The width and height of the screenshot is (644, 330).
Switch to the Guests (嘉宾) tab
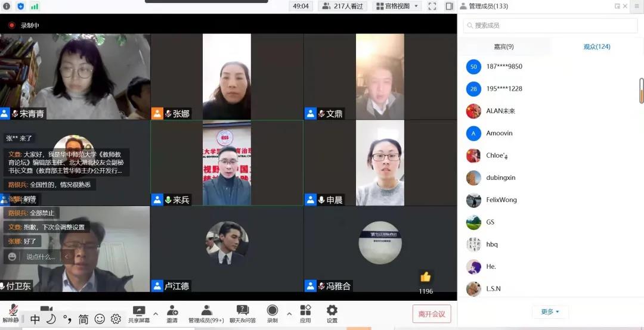pyautogui.click(x=504, y=46)
